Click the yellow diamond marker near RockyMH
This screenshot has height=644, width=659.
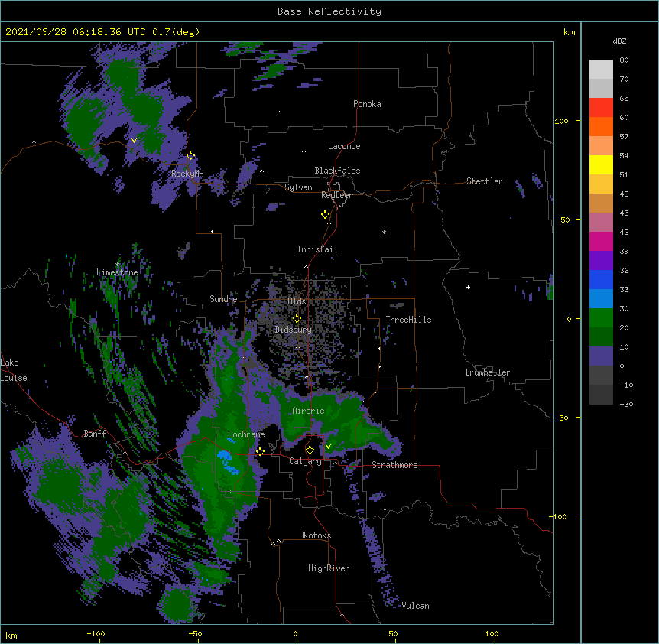[191, 156]
